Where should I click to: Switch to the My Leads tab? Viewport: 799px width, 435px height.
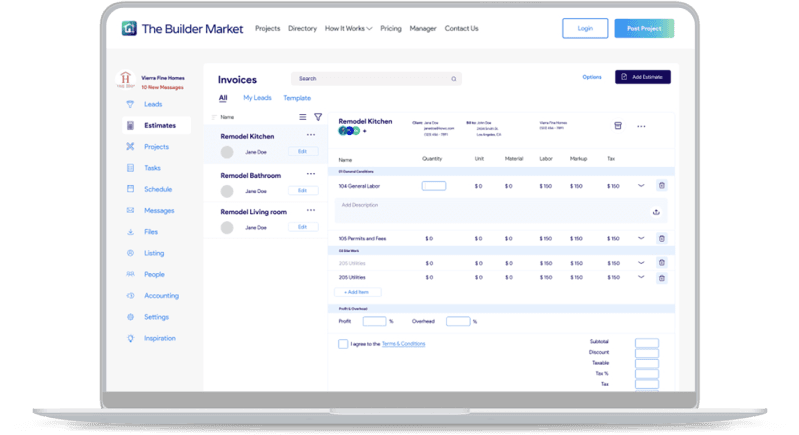point(257,98)
